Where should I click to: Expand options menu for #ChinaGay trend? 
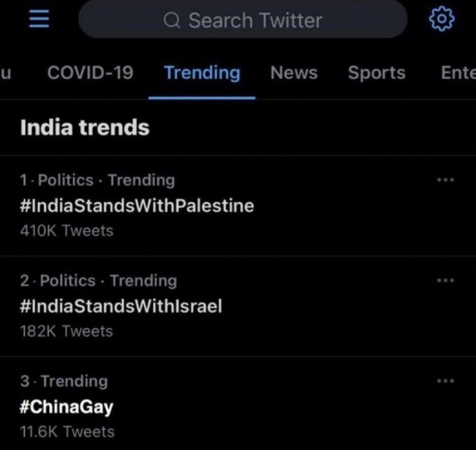click(x=446, y=381)
